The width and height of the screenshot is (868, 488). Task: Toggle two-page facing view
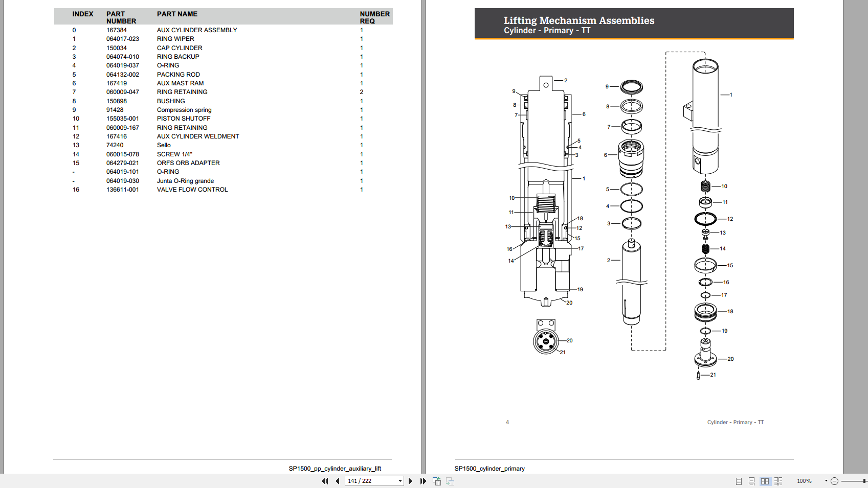pos(765,481)
